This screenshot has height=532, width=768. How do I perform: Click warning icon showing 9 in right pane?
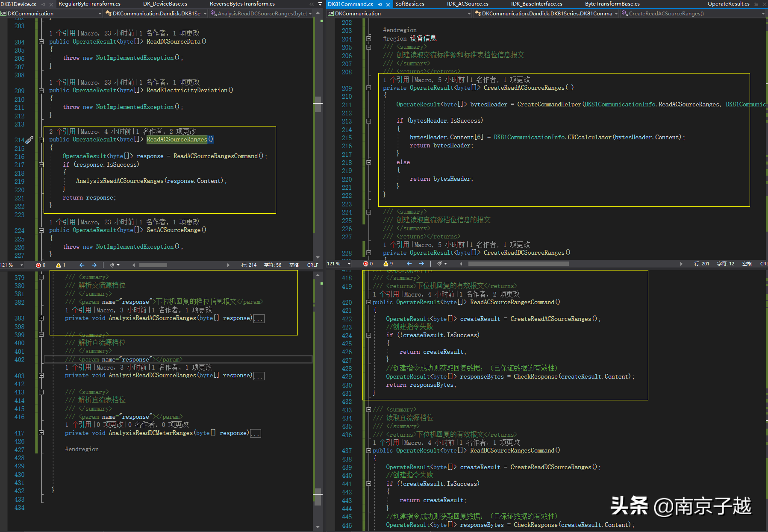386,264
